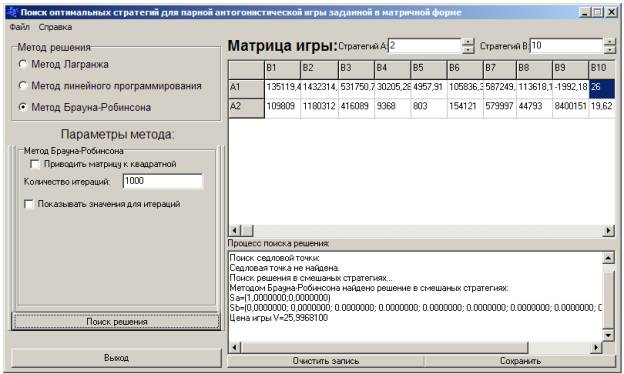
Task: Click the B5 column header
Action: pos(429,70)
